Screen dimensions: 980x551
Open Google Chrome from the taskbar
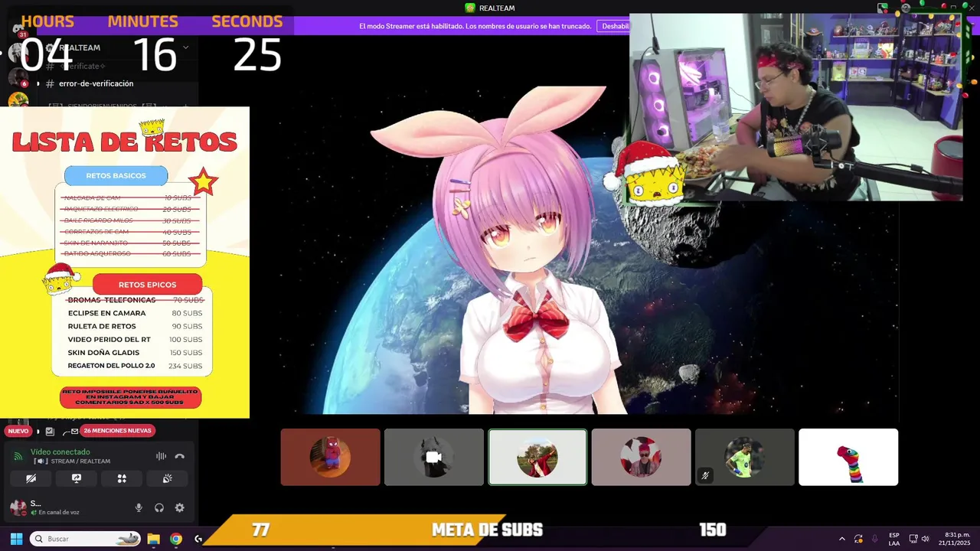[176, 539]
